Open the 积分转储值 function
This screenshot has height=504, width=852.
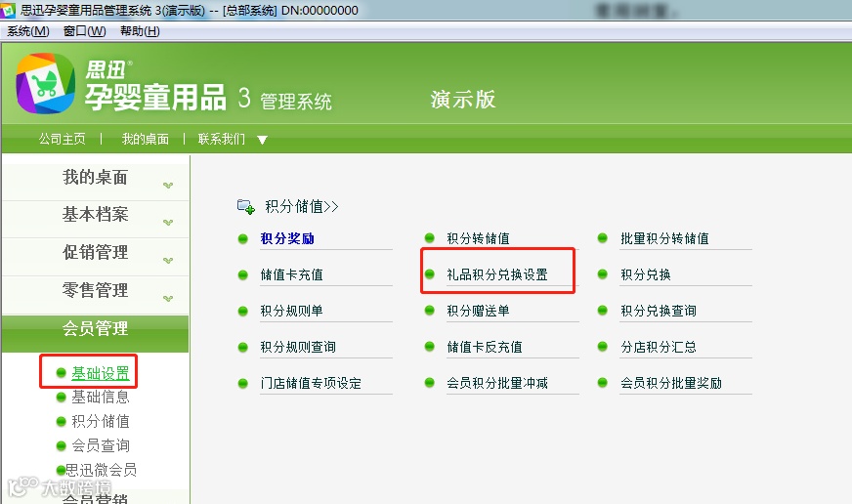tap(478, 238)
